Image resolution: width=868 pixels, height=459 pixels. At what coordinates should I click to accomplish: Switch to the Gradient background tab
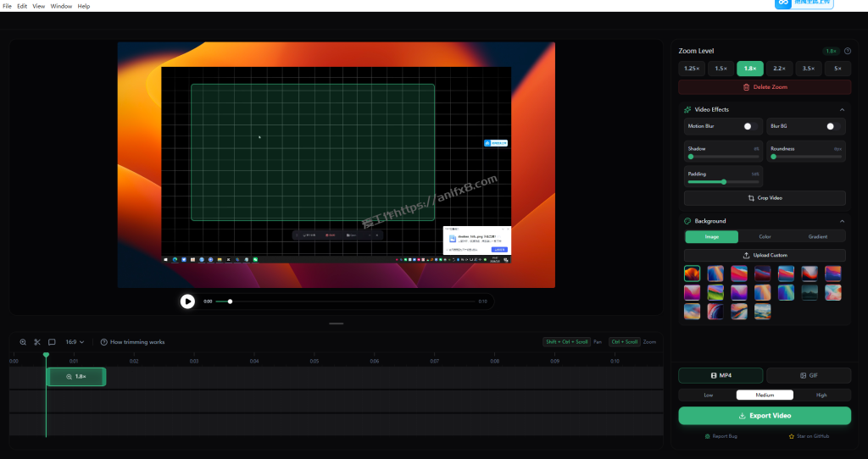click(x=817, y=237)
